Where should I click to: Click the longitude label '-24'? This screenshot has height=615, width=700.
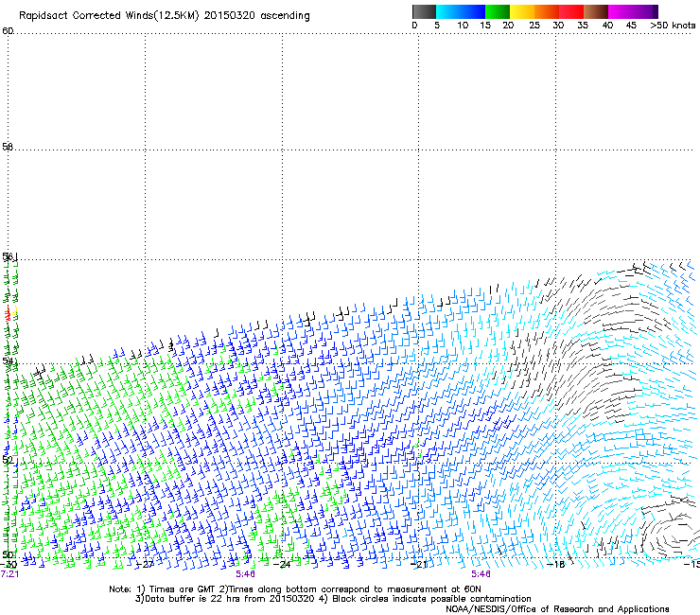[282, 564]
